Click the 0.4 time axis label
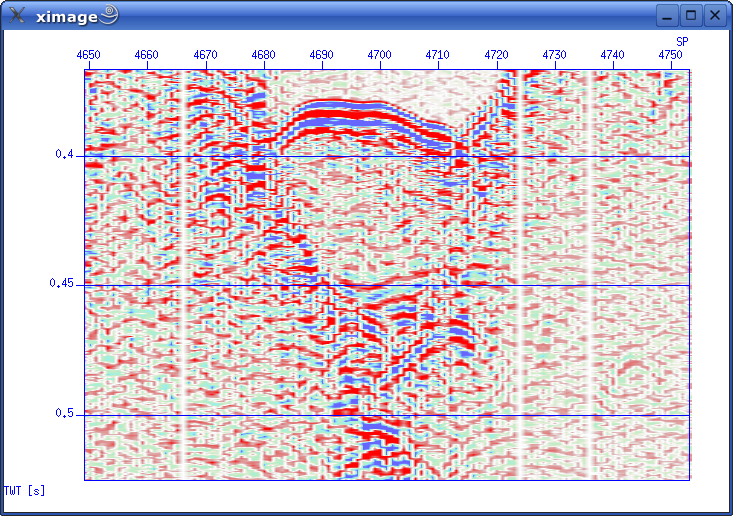Screen dimensions: 733x516 coord(65,154)
